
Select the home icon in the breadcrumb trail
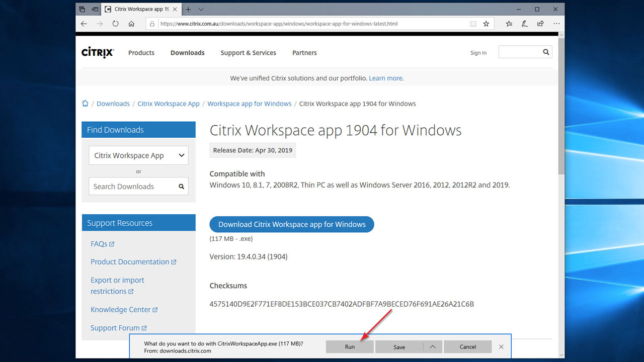tap(85, 103)
